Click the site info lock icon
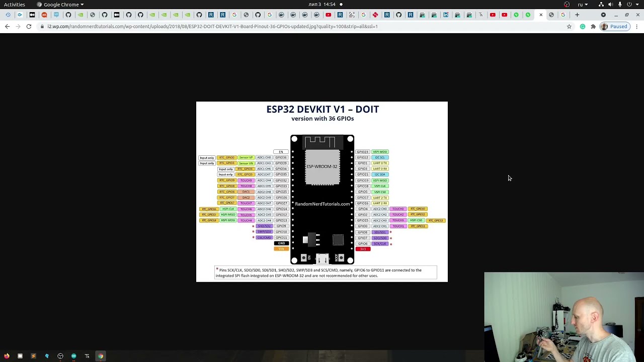 tap(43, 26)
